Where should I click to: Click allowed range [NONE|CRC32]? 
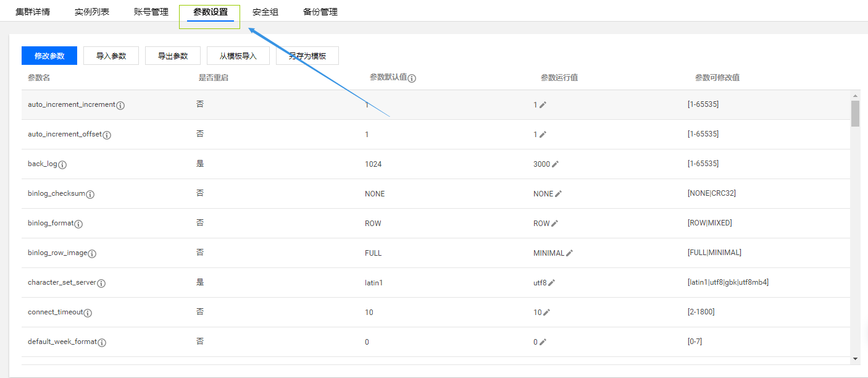(711, 193)
